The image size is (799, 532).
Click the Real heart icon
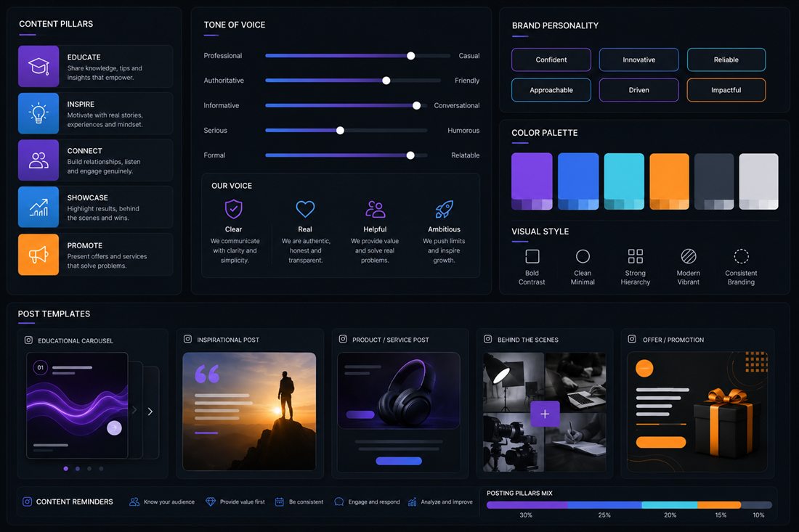(x=305, y=209)
